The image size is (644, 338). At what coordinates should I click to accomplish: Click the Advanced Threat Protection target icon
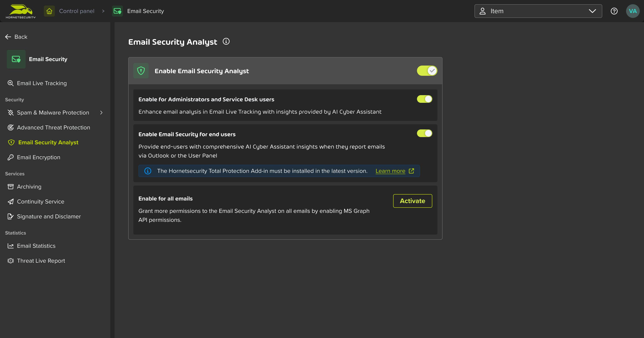[10, 127]
